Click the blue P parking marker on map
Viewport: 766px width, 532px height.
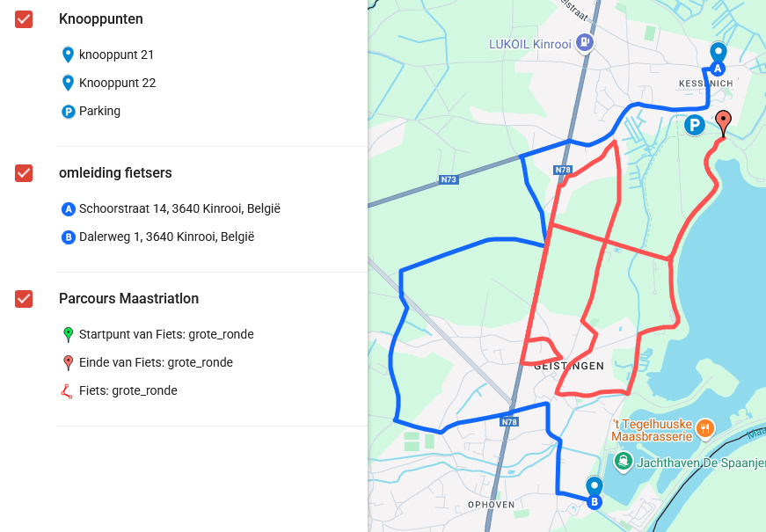tap(694, 125)
